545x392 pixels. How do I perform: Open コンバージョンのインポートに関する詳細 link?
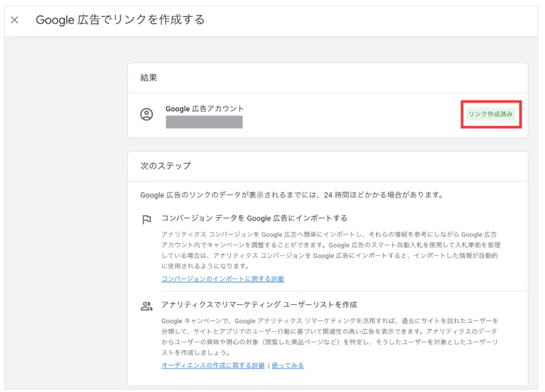(222, 279)
